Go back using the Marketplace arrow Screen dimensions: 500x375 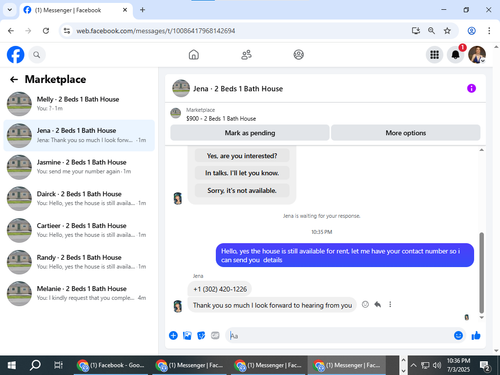tap(14, 79)
